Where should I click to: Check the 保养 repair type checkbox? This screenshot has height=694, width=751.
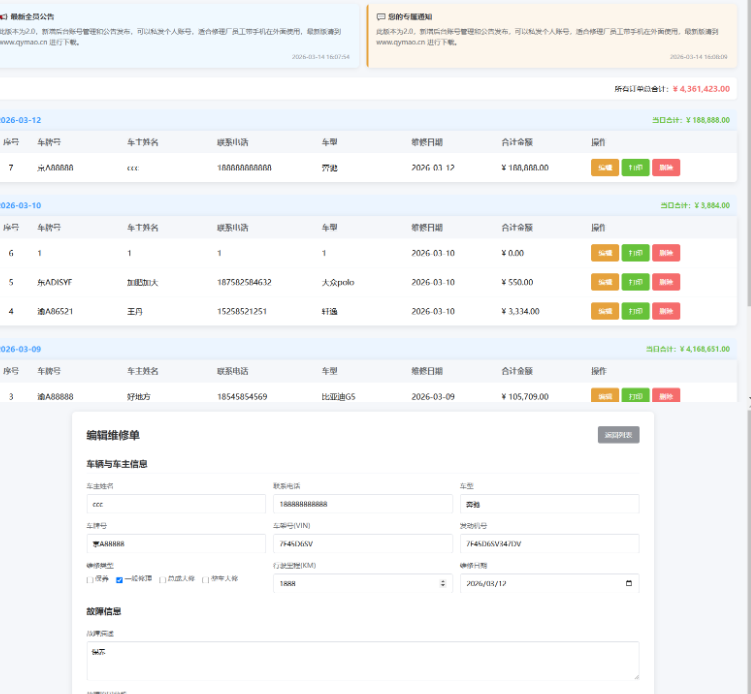90,580
